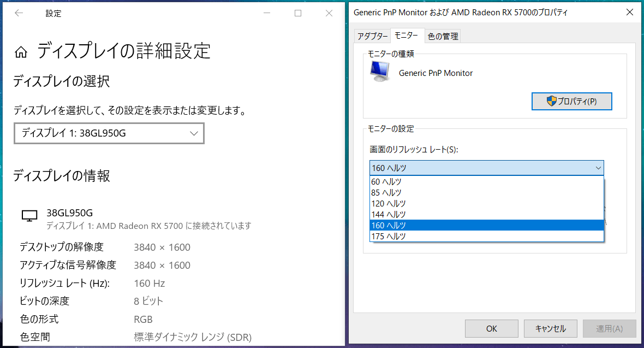
Task: Select 60 ヘルツ from the refresh rate list
Action: click(x=487, y=181)
